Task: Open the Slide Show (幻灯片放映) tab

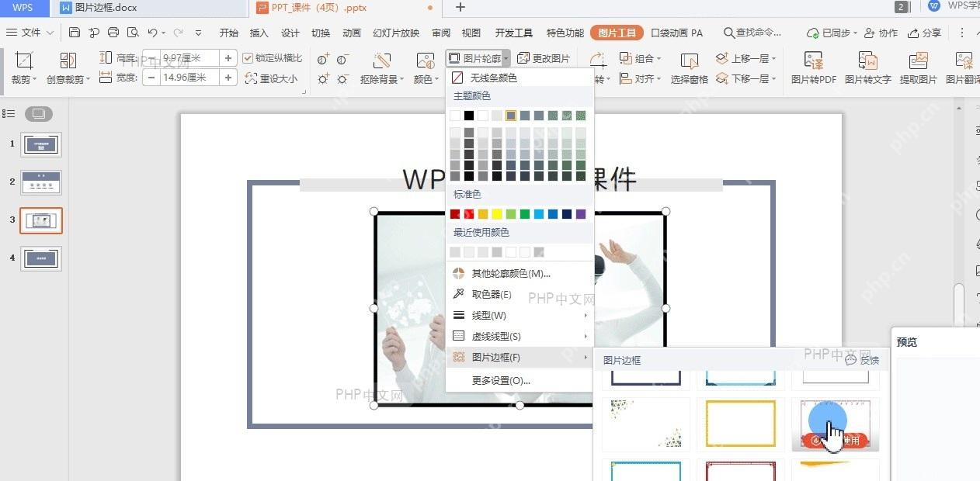Action: pyautogui.click(x=396, y=33)
